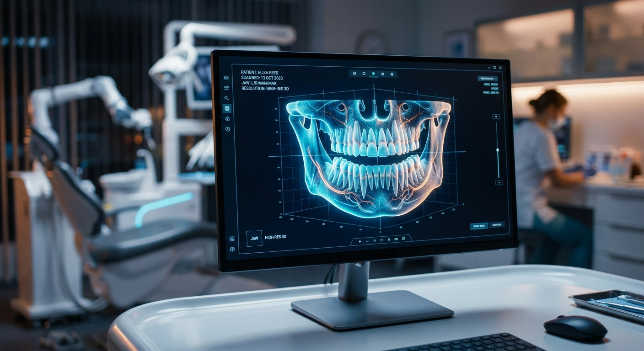Click the plus icon in bottom playback bar
The image size is (644, 351).
coord(360,240)
